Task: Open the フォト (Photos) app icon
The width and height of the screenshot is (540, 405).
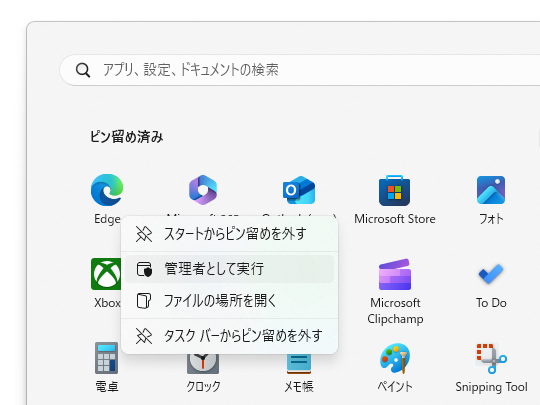Action: pos(491,190)
